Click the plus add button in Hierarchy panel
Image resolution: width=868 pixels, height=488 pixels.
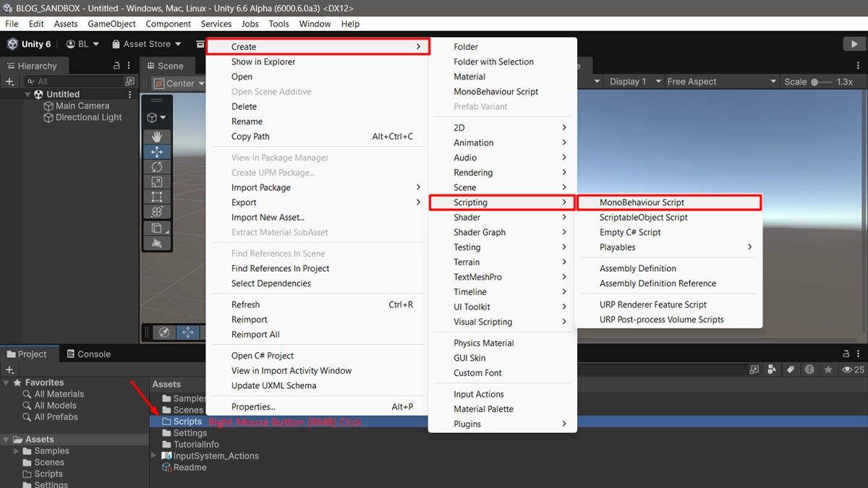(x=10, y=82)
